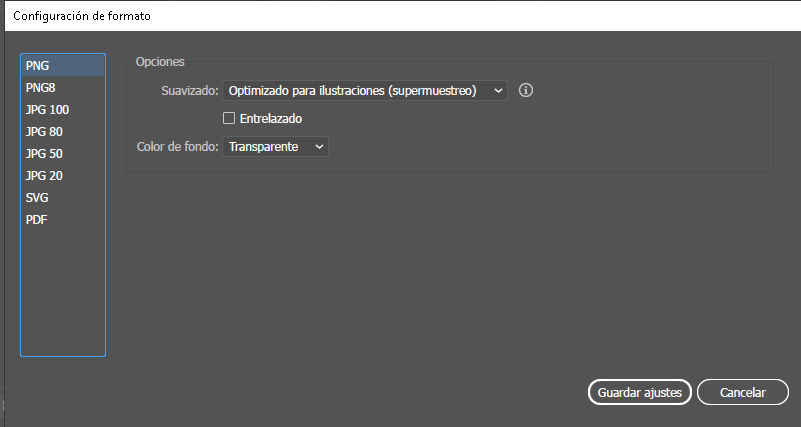Click the info icon beside Suavizado
Screen dimensions: 801x427
[526, 90]
